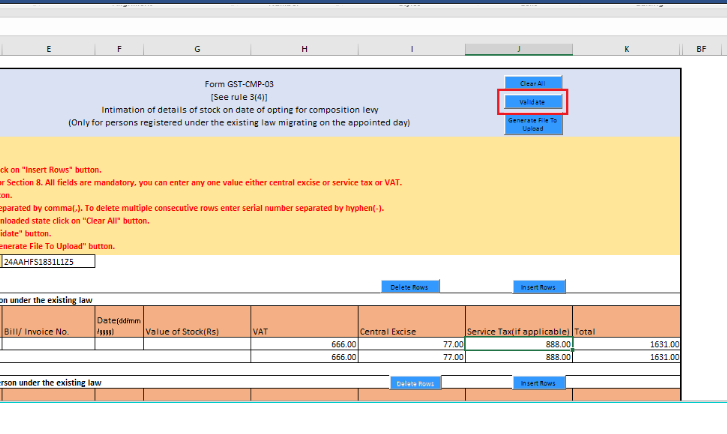The width and height of the screenshot is (727, 434).
Task: Select the GSTIN field 24AAHFS1831L125
Action: click(48, 262)
